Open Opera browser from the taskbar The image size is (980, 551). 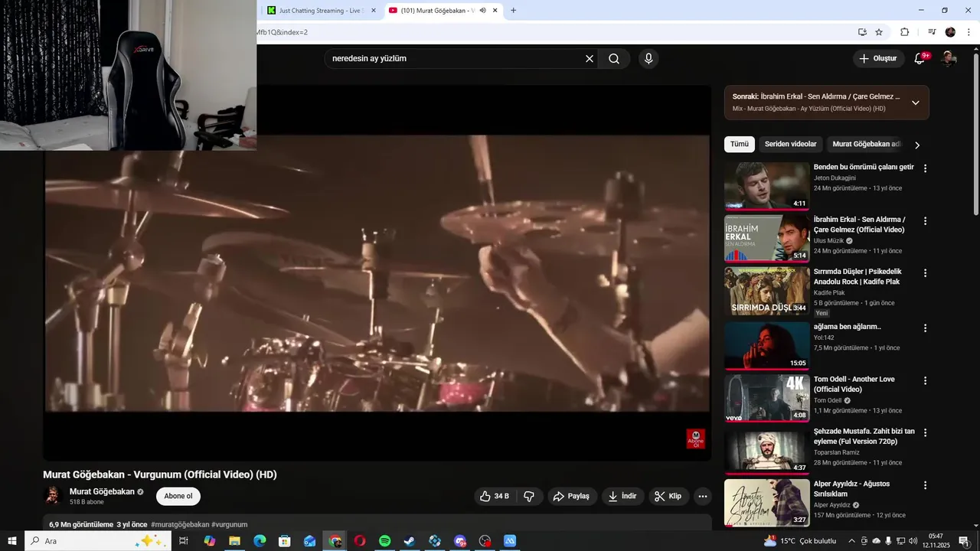360,541
